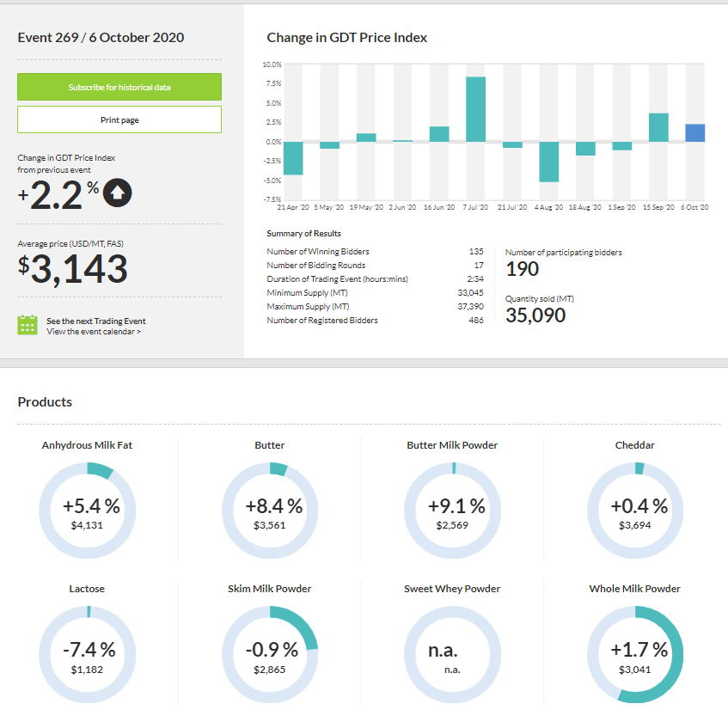Click the Anhydrous Milk Fat product title

coord(87,445)
